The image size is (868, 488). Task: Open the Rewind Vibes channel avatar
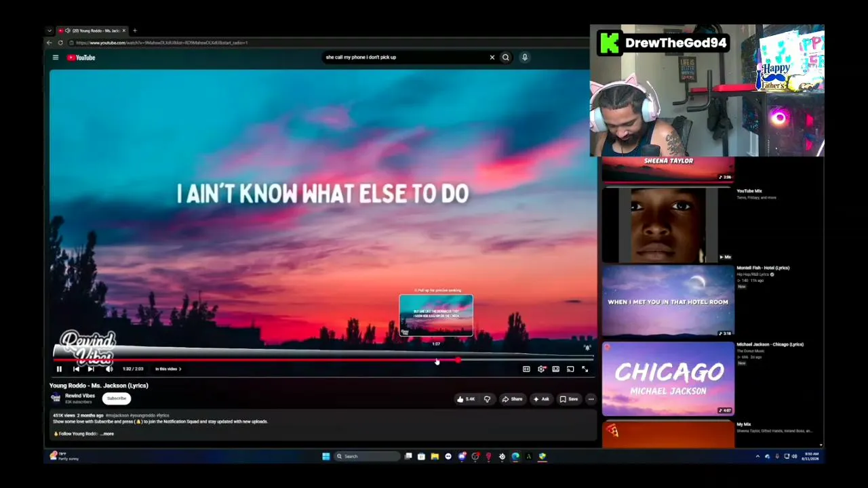pyautogui.click(x=56, y=399)
